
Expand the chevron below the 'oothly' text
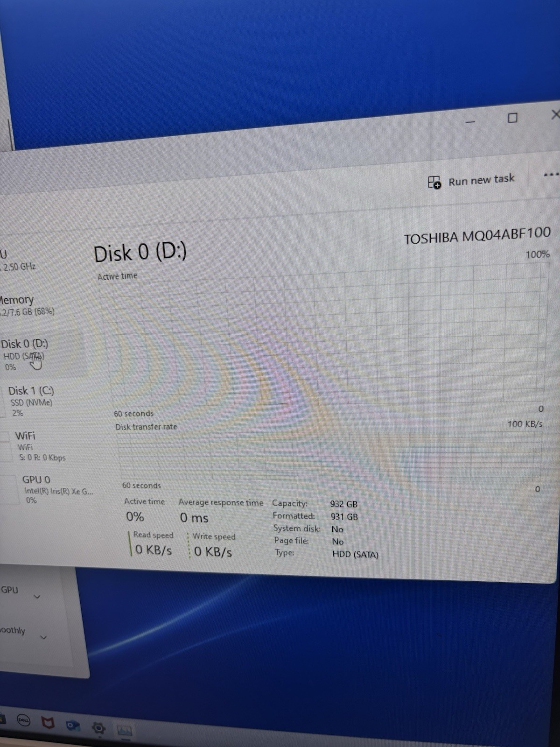43,638
